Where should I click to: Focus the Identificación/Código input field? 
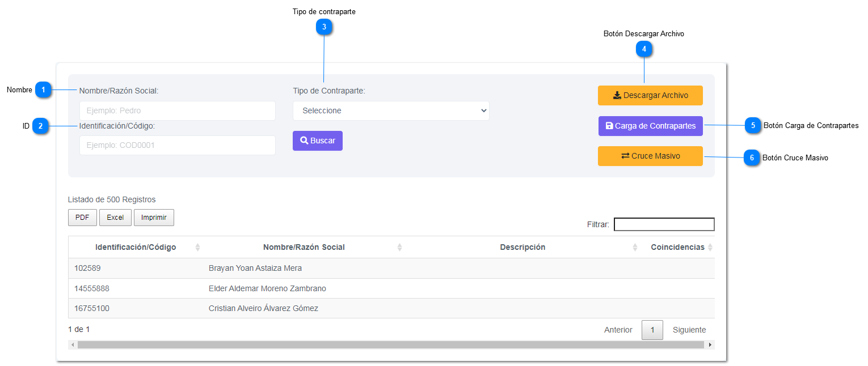(177, 146)
